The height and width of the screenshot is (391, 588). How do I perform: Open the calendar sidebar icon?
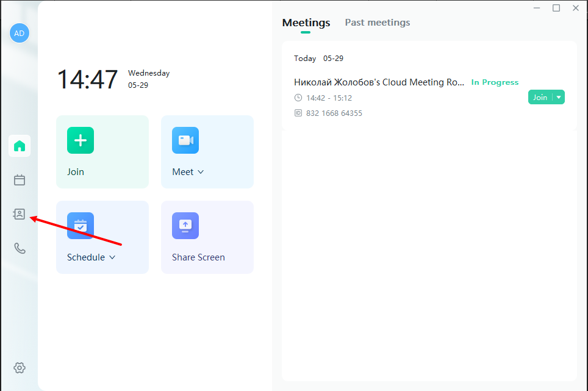(20, 180)
